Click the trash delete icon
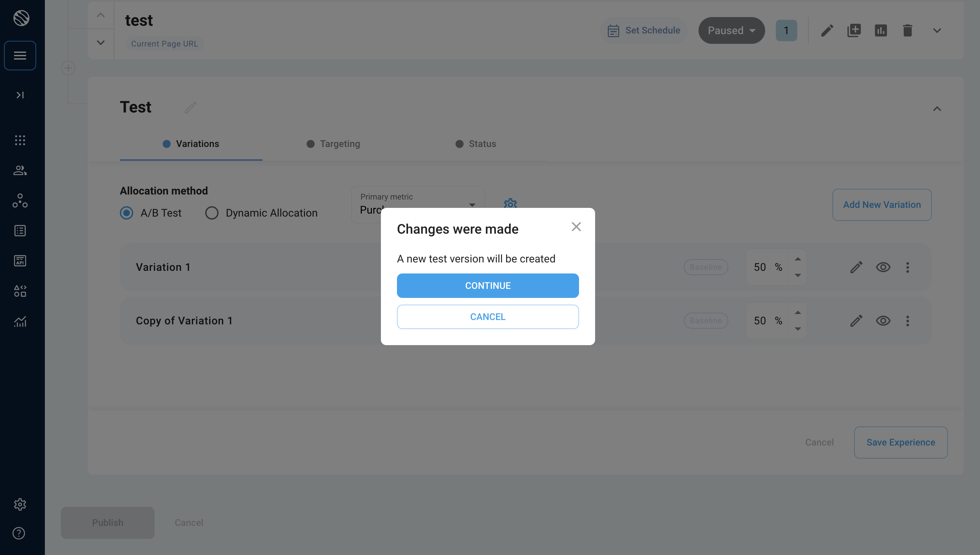 907,30
